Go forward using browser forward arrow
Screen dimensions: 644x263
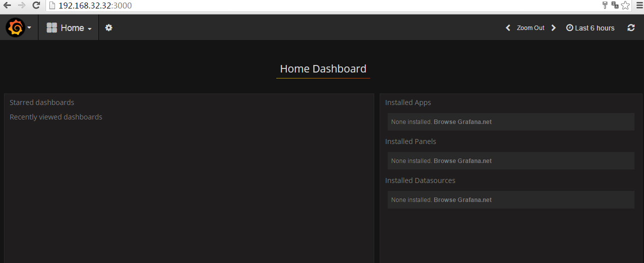click(x=21, y=5)
